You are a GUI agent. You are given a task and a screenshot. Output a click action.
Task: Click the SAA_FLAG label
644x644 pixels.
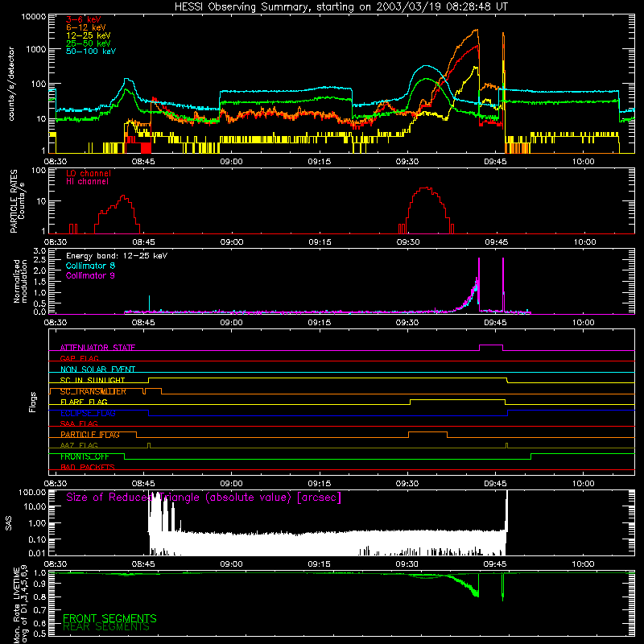click(79, 423)
